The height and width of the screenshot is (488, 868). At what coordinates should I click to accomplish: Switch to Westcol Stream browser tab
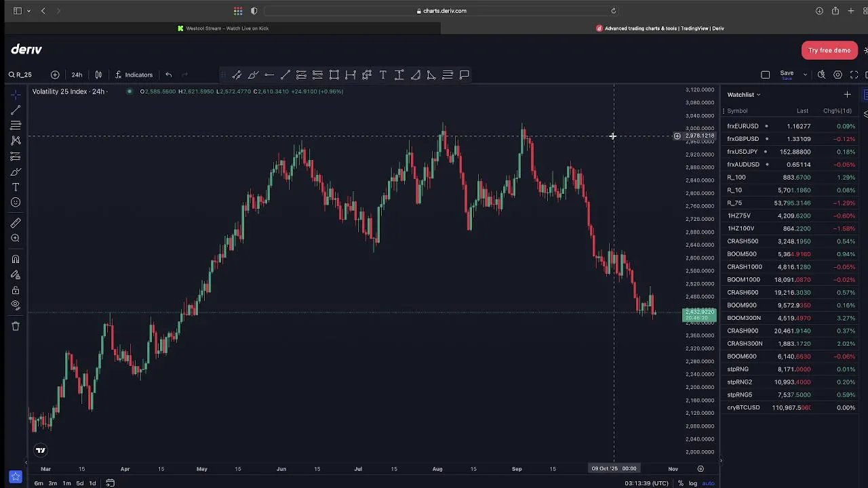pos(223,28)
